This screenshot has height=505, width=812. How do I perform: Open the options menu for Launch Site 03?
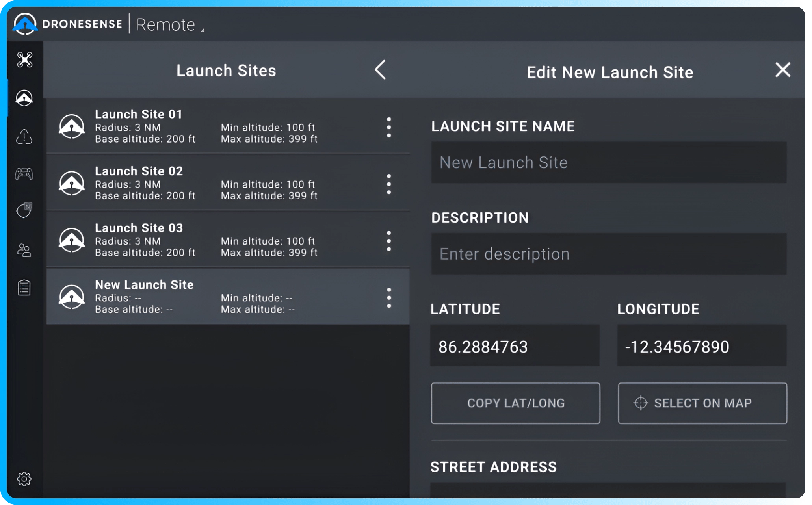coord(389,240)
